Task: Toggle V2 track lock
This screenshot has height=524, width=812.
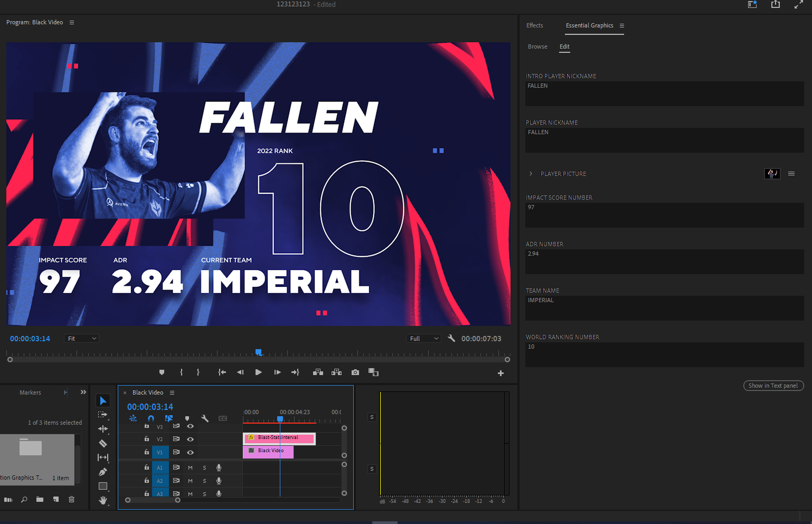Action: point(147,439)
